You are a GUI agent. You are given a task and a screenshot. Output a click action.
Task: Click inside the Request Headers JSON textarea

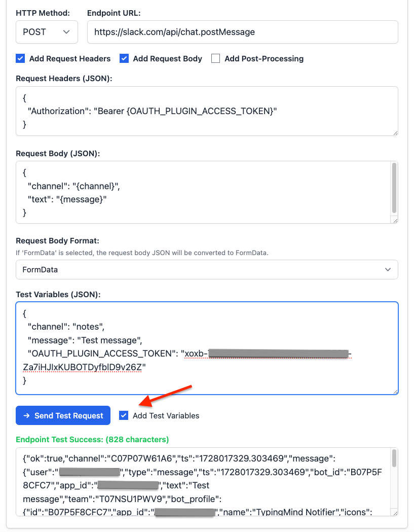coord(207,111)
